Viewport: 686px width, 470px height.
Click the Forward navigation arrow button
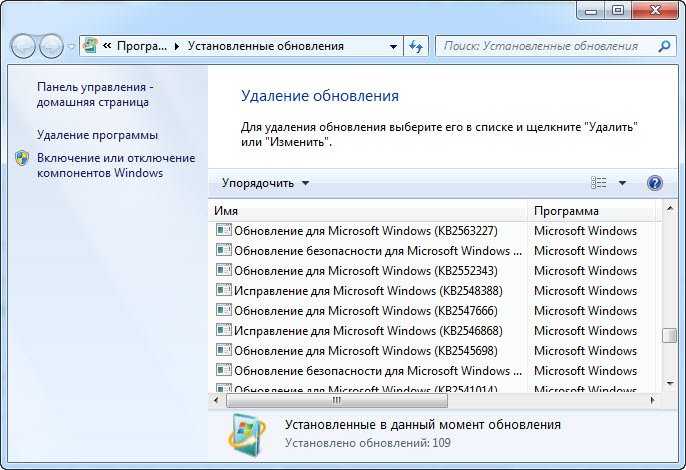tap(51, 46)
